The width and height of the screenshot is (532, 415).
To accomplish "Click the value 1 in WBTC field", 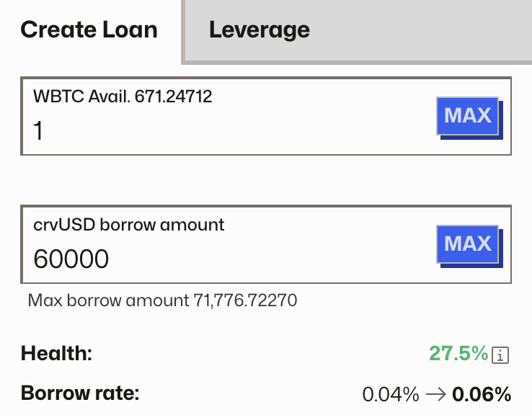I will pos(39,131).
